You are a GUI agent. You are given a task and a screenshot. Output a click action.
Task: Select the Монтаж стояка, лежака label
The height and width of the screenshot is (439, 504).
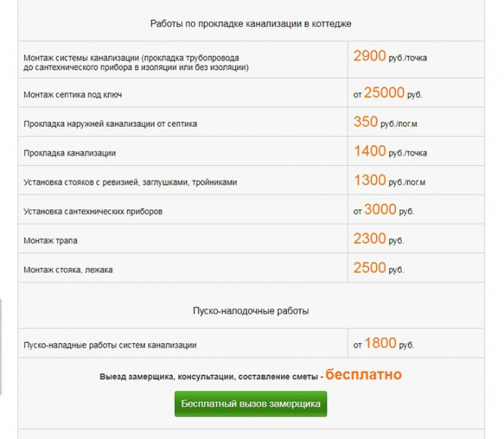[x=68, y=270]
